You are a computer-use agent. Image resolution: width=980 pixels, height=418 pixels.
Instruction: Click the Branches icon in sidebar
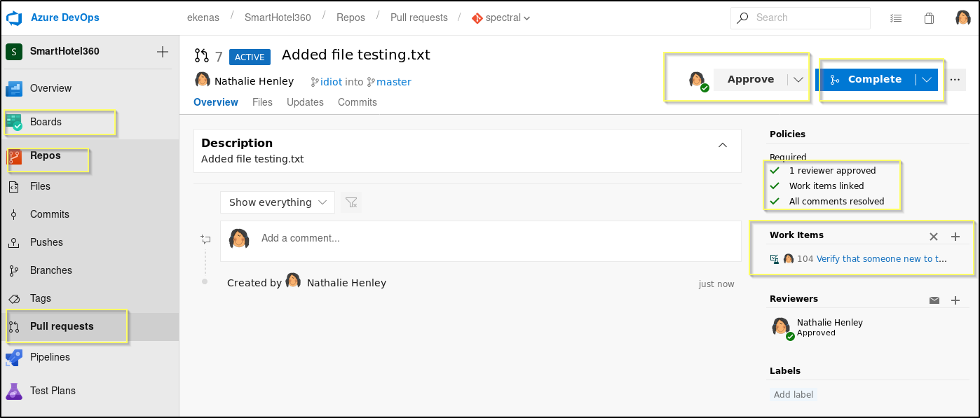(14, 270)
